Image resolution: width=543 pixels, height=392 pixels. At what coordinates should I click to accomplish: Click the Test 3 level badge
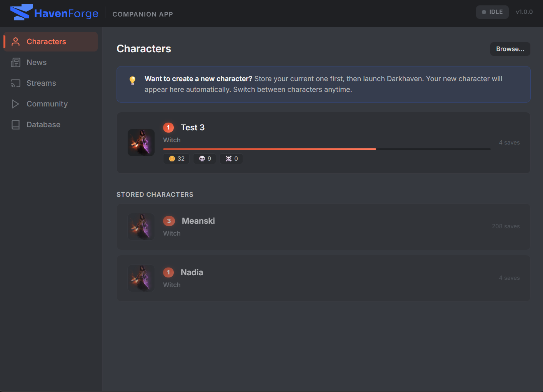(168, 128)
